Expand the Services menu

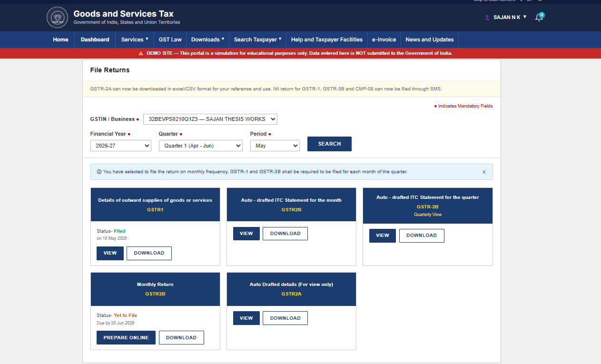pyautogui.click(x=135, y=39)
